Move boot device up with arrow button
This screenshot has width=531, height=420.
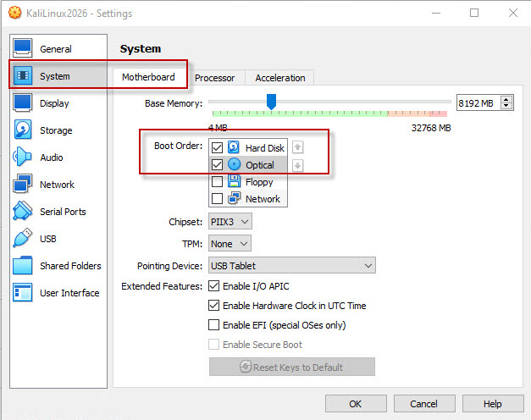pyautogui.click(x=297, y=147)
